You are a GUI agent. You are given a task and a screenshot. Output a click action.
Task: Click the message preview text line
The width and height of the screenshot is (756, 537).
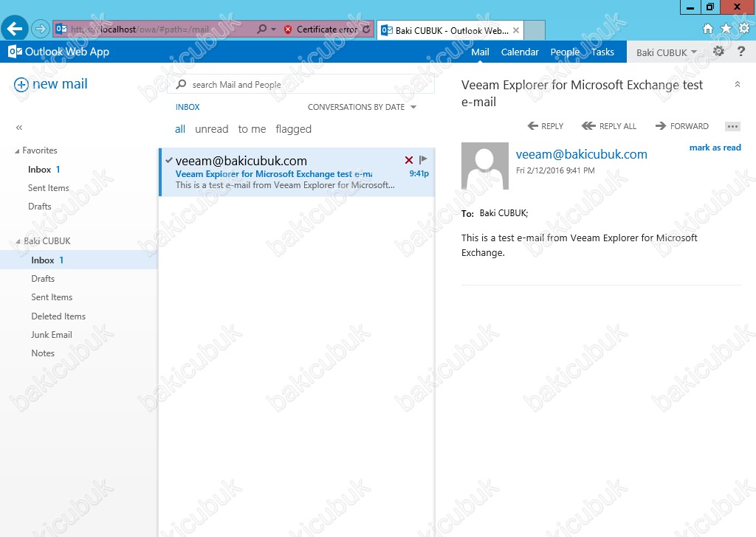coord(285,185)
